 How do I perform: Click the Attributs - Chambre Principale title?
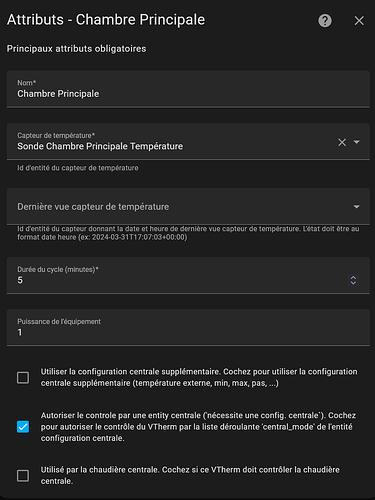tap(106, 20)
